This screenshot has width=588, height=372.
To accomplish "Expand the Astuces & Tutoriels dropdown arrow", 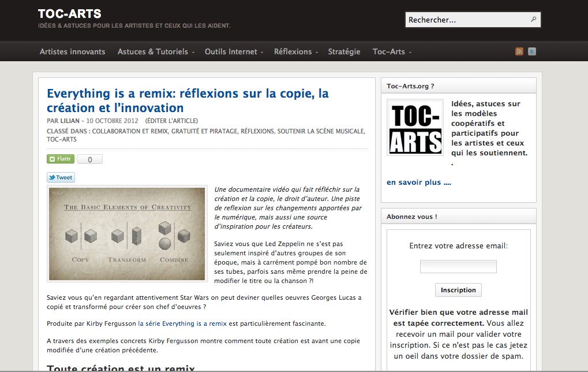I will (193, 53).
